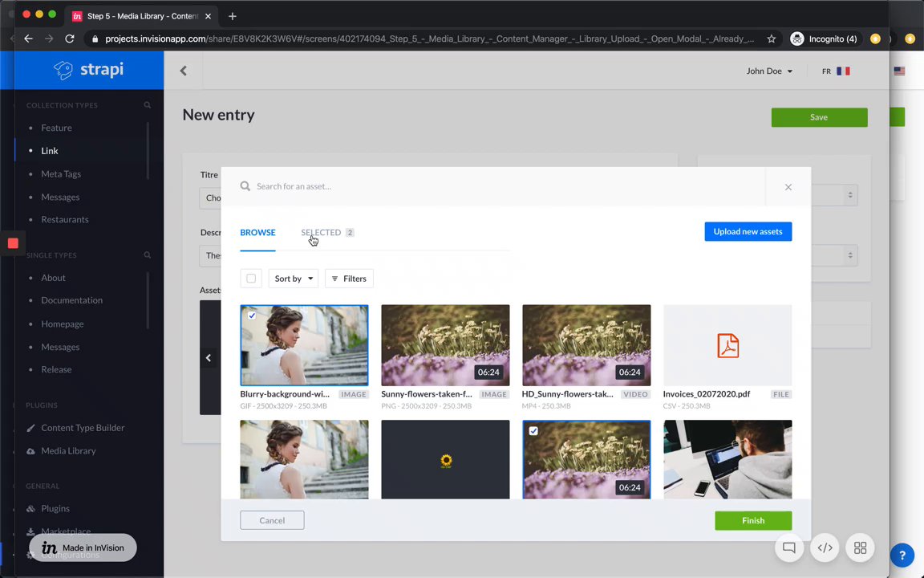The width and height of the screenshot is (924, 578).
Task: Click the green Finish button
Action: tap(753, 520)
